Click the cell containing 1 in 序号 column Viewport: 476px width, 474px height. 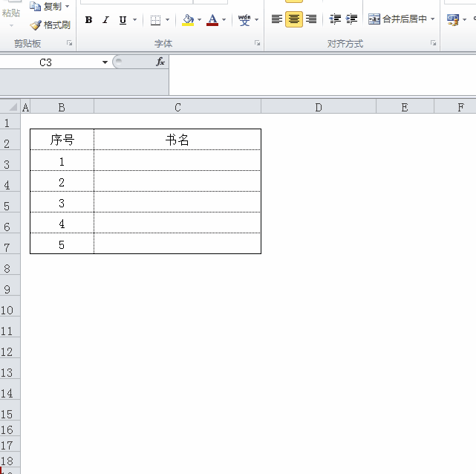pyautogui.click(x=62, y=160)
